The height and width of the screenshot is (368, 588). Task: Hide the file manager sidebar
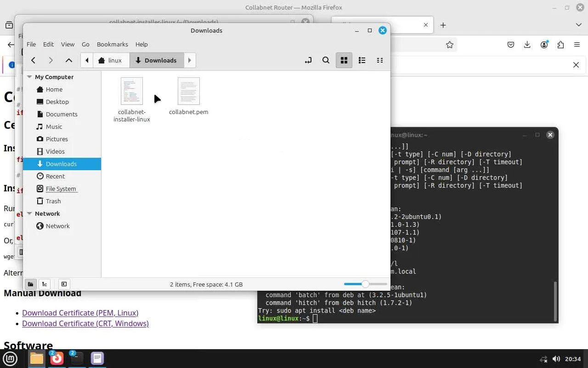tap(64, 284)
